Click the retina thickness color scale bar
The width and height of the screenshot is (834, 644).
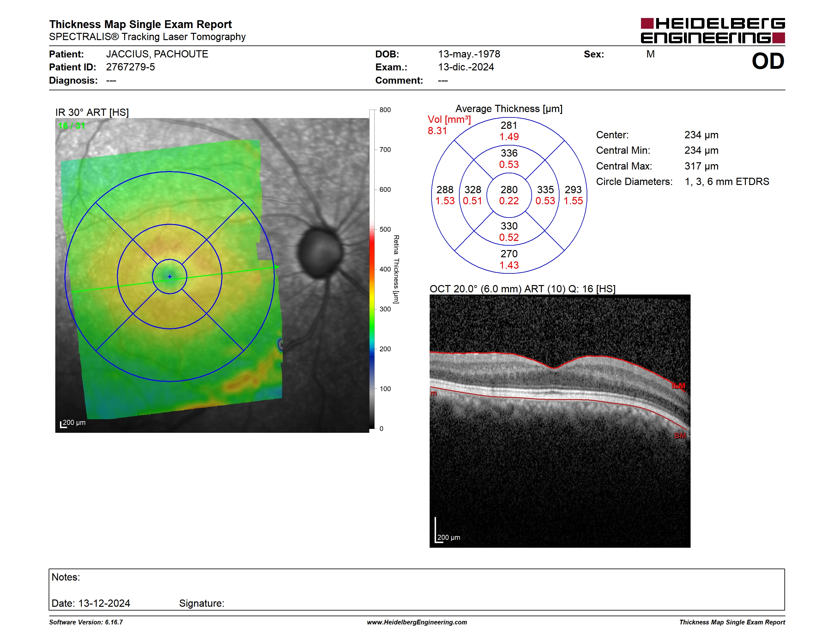pyautogui.click(x=372, y=269)
